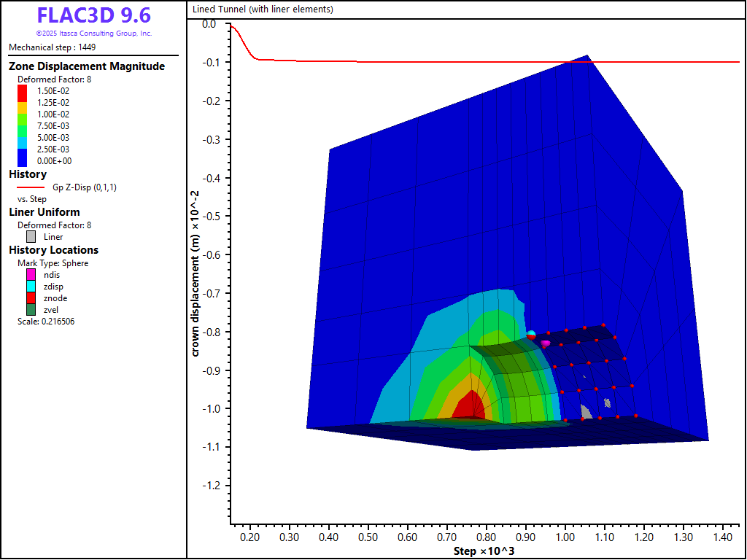Viewport: 747px width, 560px height.
Task: Click the cyan sphere marker on the model
Action: coord(532,334)
